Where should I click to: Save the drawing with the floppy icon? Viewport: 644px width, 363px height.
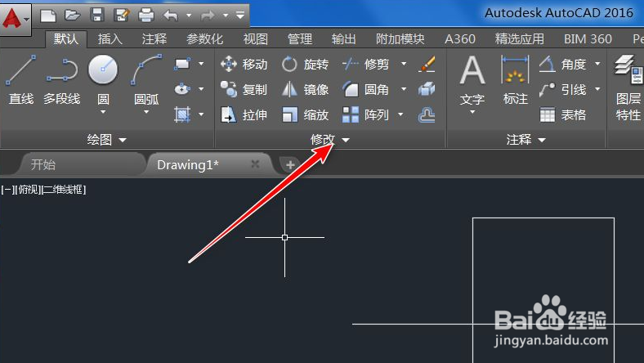coord(97,16)
